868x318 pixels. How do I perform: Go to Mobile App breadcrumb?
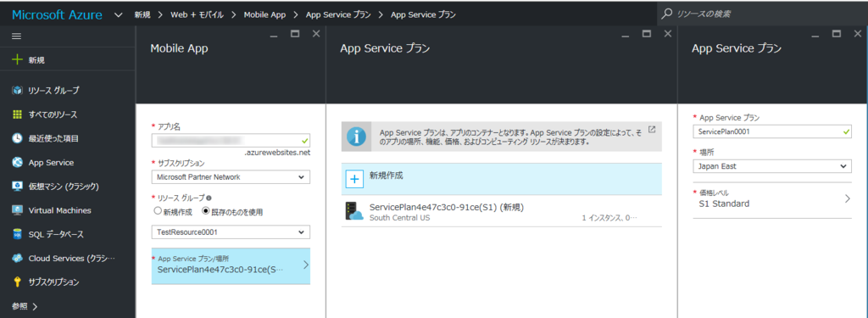click(264, 14)
